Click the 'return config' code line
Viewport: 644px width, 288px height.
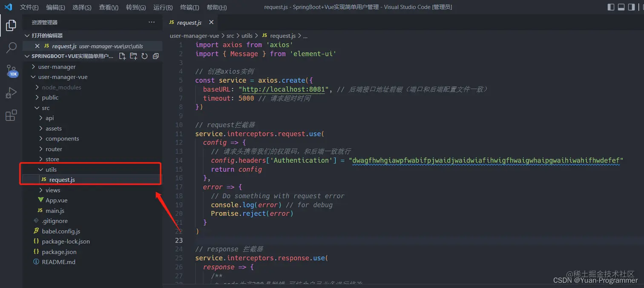pos(236,169)
